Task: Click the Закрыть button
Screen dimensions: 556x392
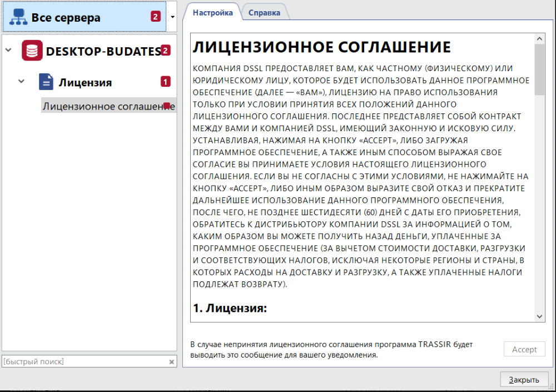Action: pos(524,380)
